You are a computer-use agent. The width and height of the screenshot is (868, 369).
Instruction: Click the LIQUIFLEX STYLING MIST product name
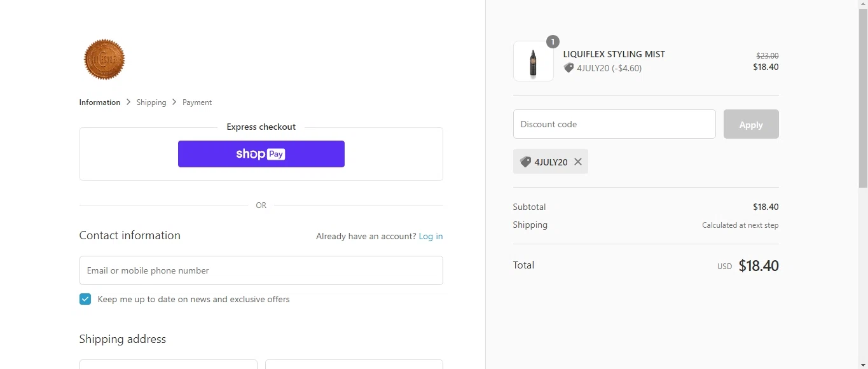(614, 54)
